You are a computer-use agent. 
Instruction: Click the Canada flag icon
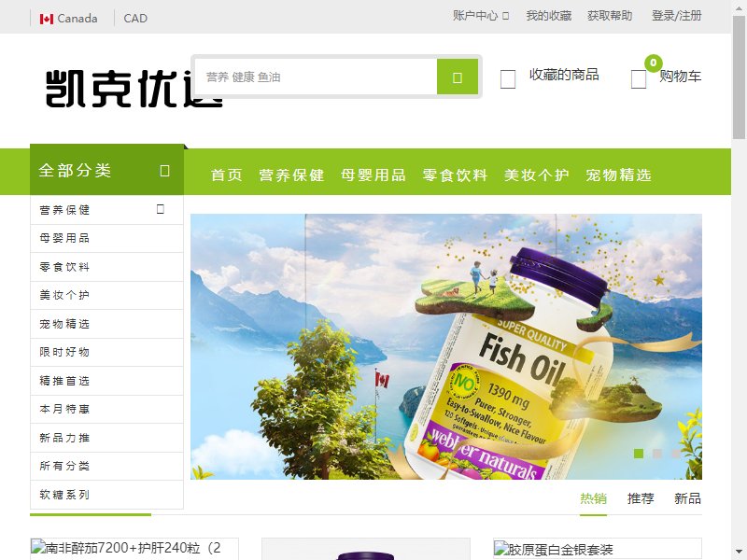(x=46, y=19)
